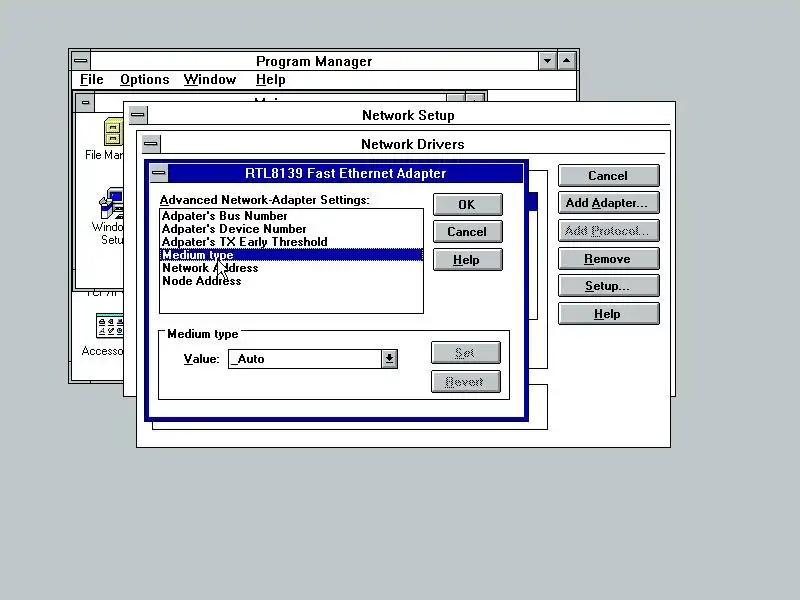The width and height of the screenshot is (800, 600).
Task: Cancel the Network Drivers dialog
Action: (x=609, y=176)
